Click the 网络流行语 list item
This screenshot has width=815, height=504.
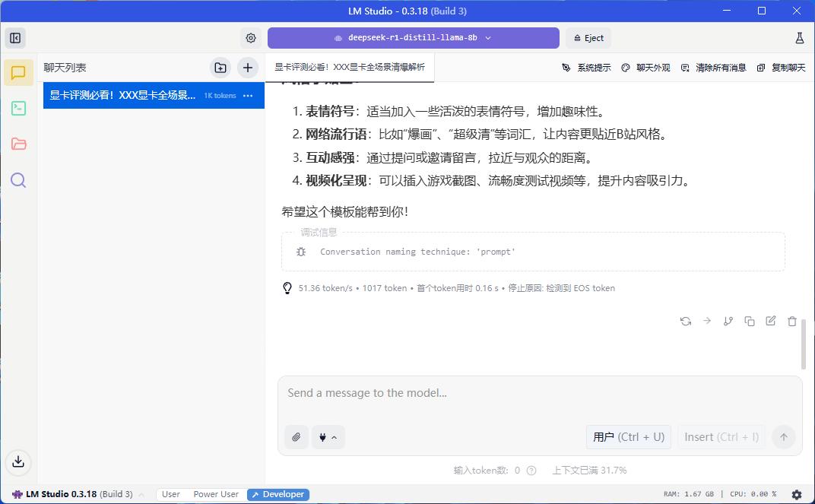tap(479, 134)
